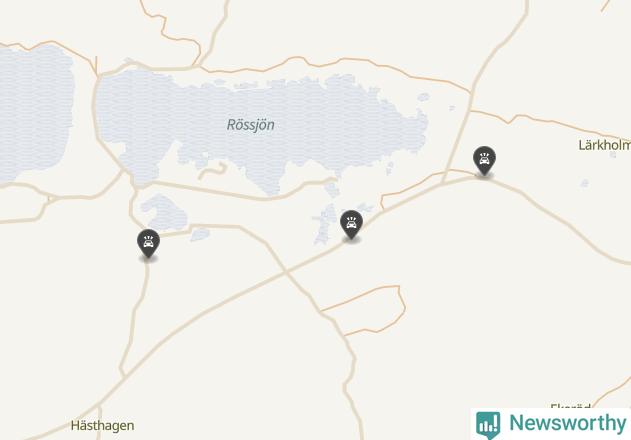Click the tiny pond right of the western marker
The image size is (631, 440).
tap(200, 234)
